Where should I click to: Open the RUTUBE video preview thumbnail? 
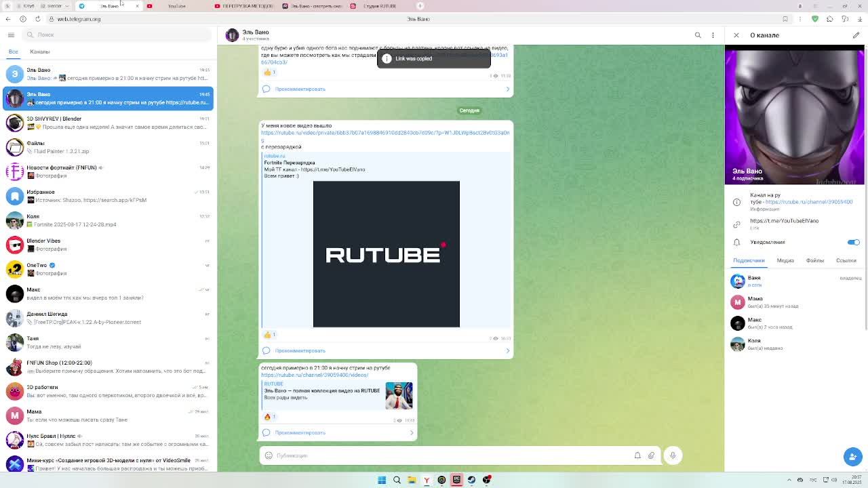387,254
